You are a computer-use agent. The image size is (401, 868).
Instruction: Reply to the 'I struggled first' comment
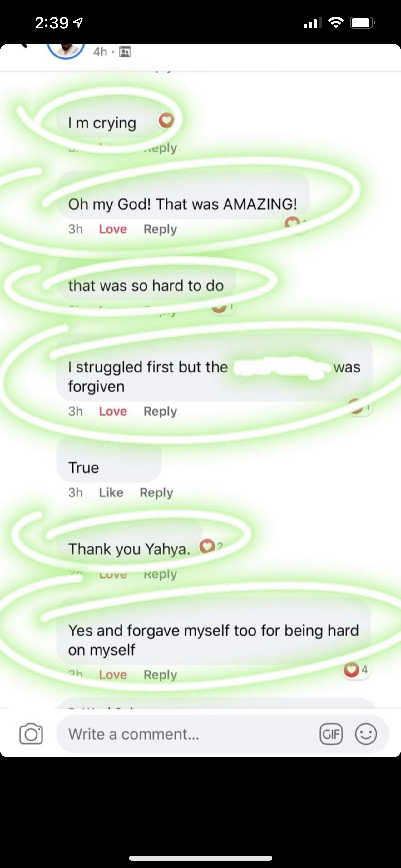[x=160, y=412]
